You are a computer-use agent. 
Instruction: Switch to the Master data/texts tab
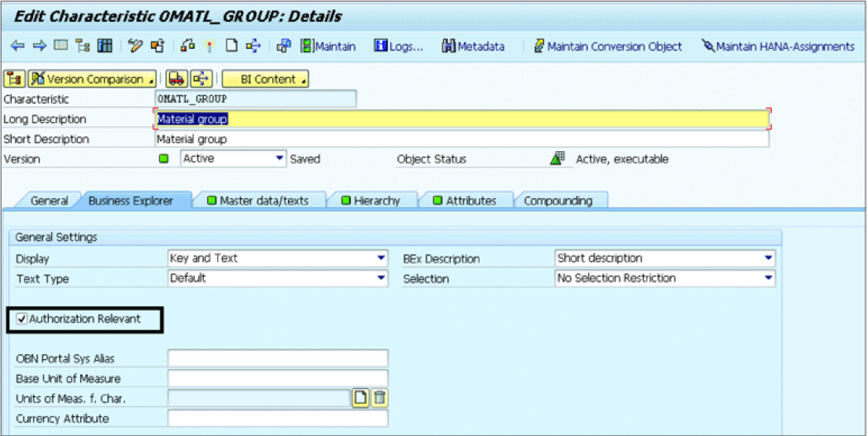point(258,201)
